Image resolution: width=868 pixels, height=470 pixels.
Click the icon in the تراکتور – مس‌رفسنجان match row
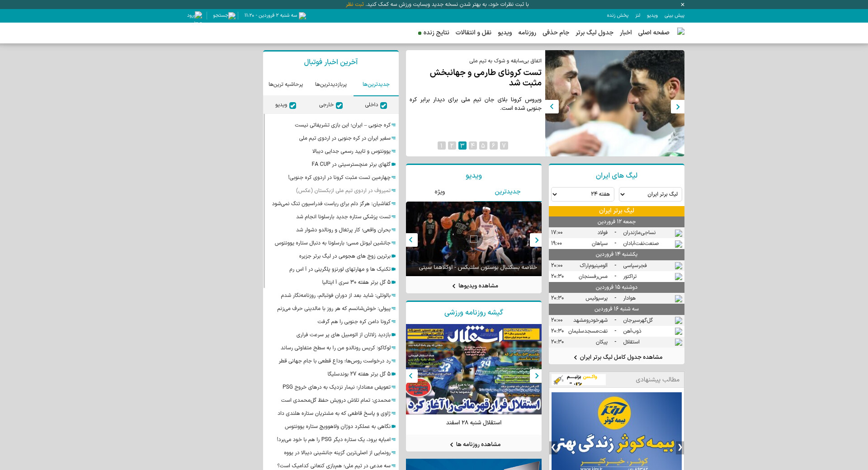[x=679, y=277]
